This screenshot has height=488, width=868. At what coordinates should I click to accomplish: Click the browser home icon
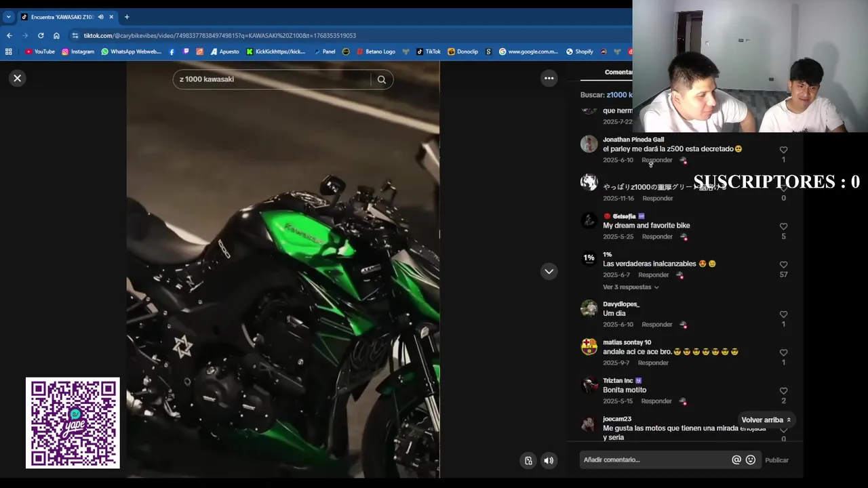click(56, 35)
